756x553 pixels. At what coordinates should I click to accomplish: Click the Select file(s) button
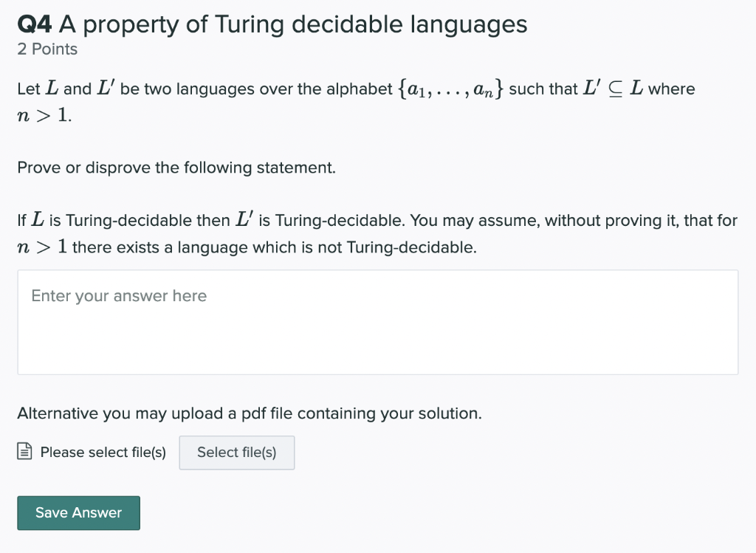coord(236,453)
